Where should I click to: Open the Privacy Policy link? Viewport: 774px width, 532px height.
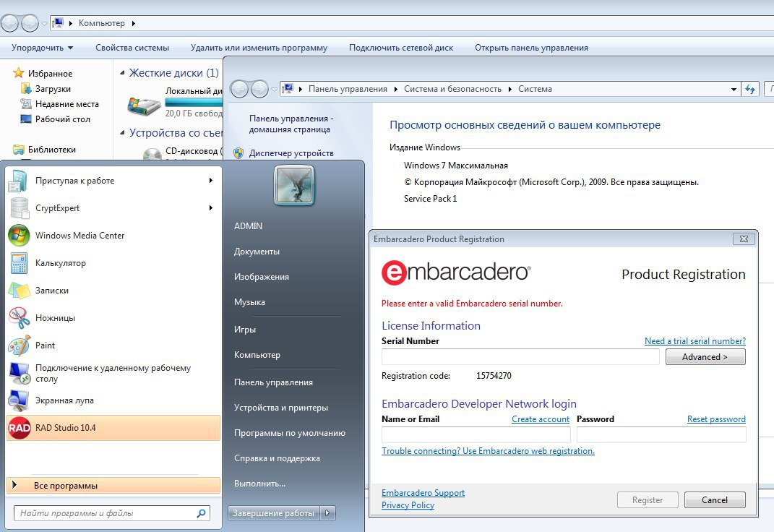[408, 505]
